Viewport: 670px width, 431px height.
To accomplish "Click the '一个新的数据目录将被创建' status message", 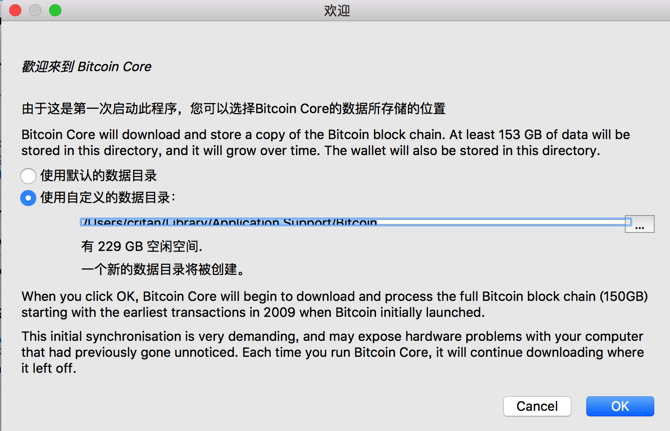I will pyautogui.click(x=163, y=269).
